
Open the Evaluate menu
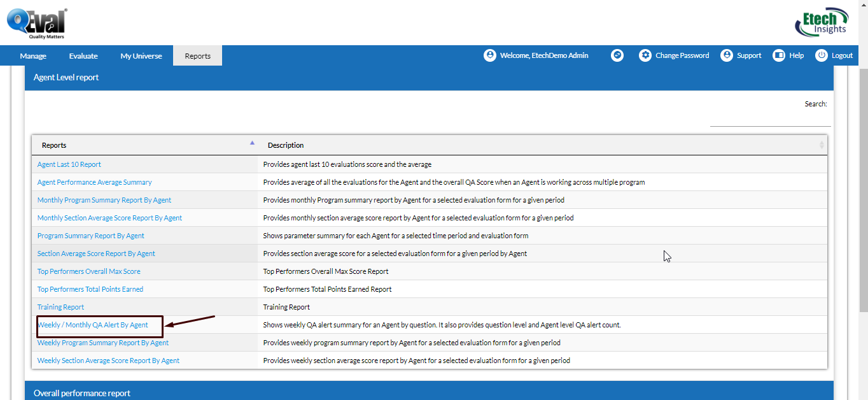83,56
